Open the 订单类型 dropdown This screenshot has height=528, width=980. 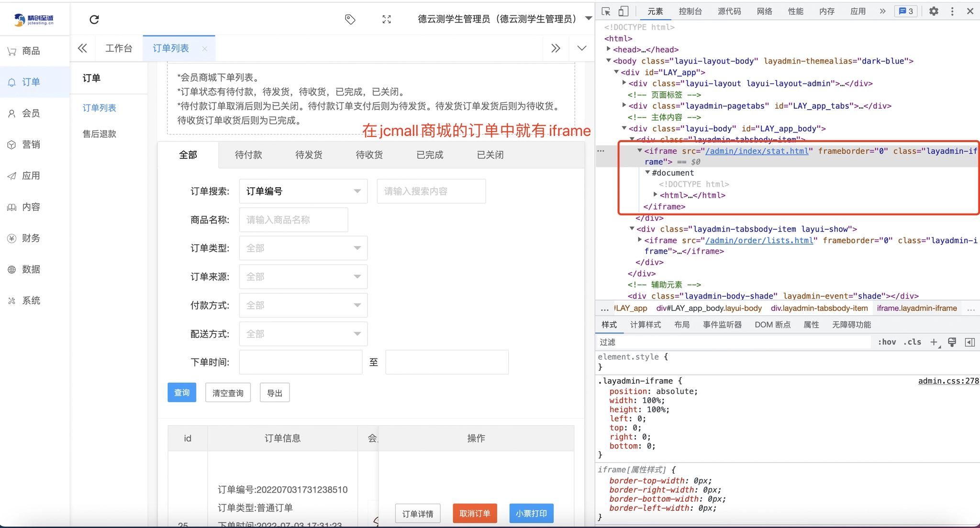tap(303, 248)
